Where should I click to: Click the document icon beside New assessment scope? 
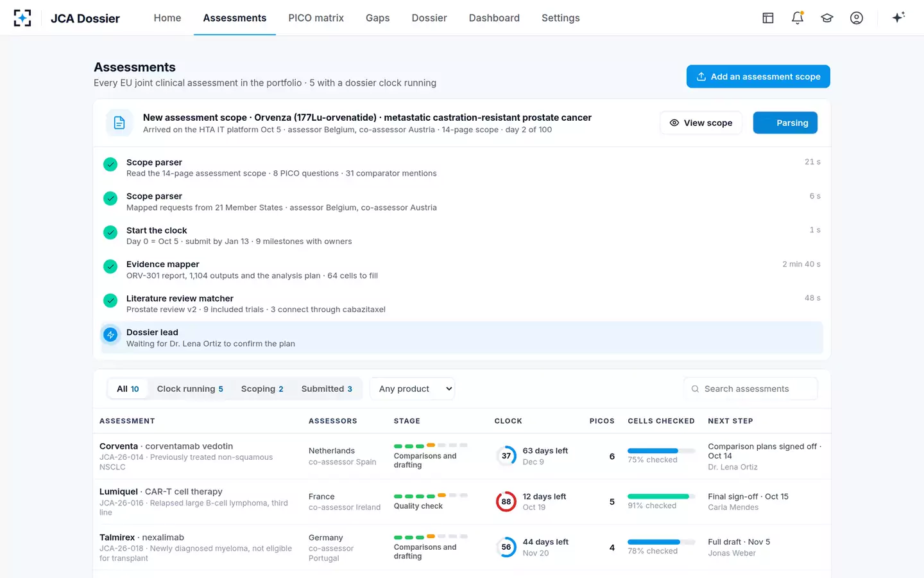(119, 123)
